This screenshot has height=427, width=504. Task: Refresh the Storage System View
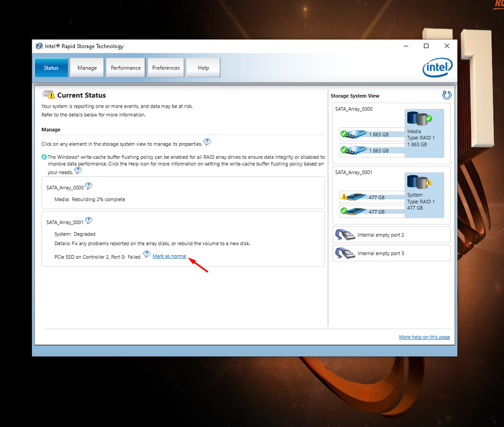pos(447,95)
